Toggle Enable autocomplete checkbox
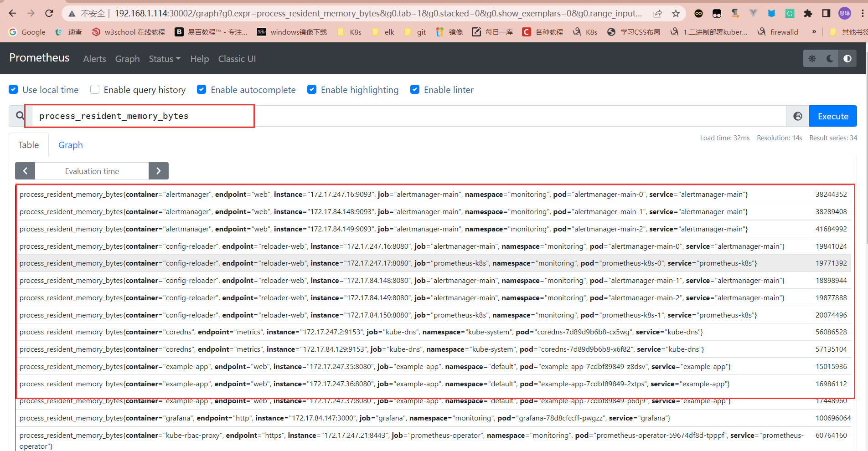The image size is (868, 451). tap(201, 89)
